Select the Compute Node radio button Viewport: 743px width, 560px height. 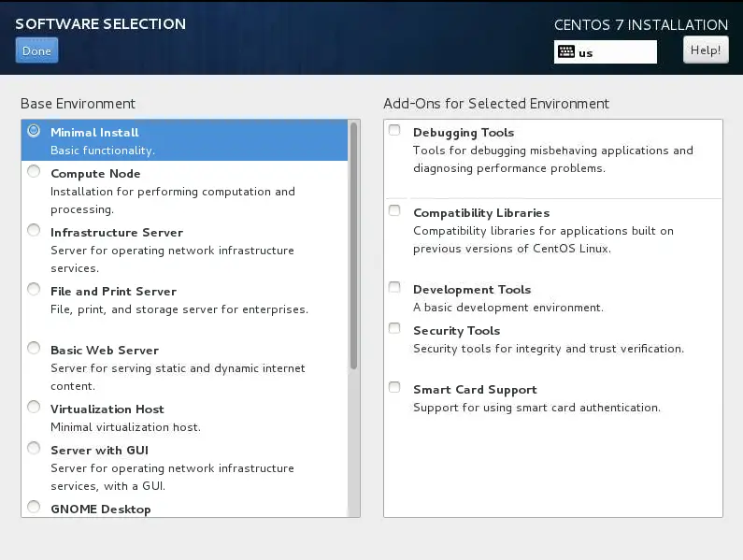click(x=34, y=171)
